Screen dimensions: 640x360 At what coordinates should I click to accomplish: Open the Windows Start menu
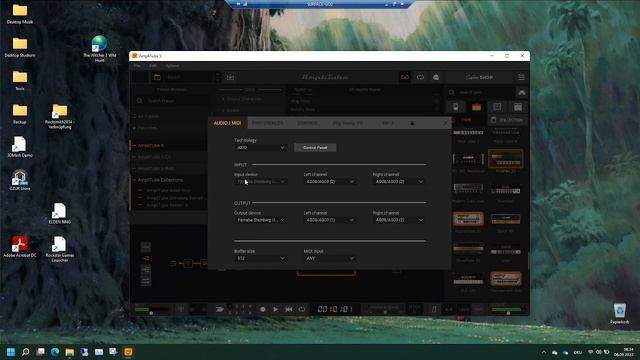[x=11, y=352]
